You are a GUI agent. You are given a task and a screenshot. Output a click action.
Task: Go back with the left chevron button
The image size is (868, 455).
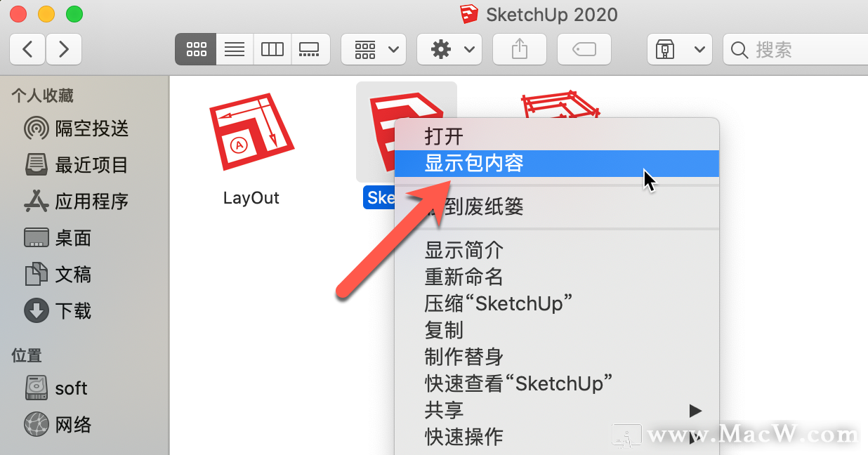[x=27, y=49]
